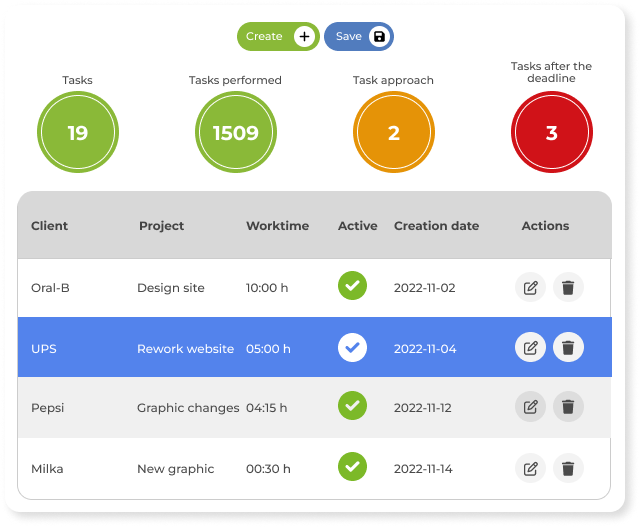Edit the UPS Rework website task
Screen dimensions: 640x527
click(x=530, y=348)
